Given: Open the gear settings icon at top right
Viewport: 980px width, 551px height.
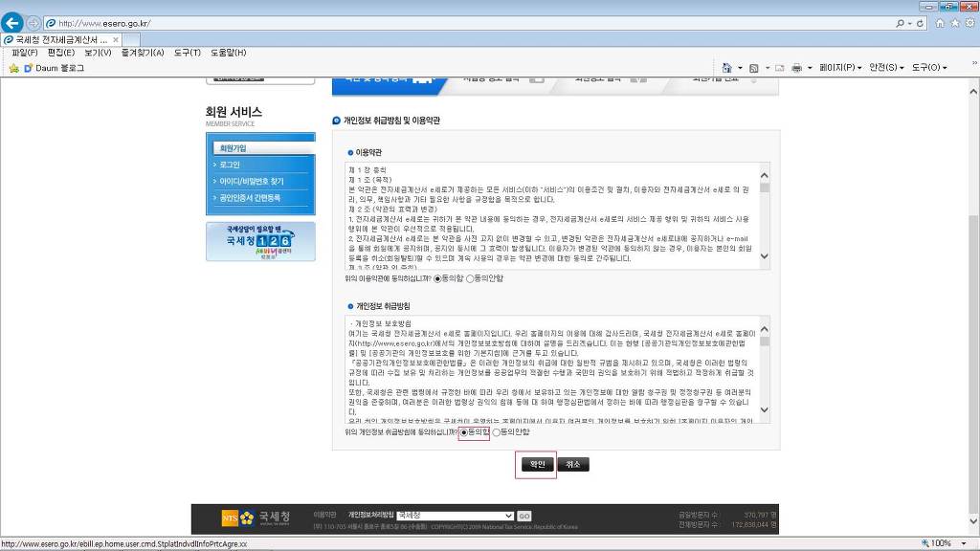Looking at the screenshot, I should [x=969, y=23].
